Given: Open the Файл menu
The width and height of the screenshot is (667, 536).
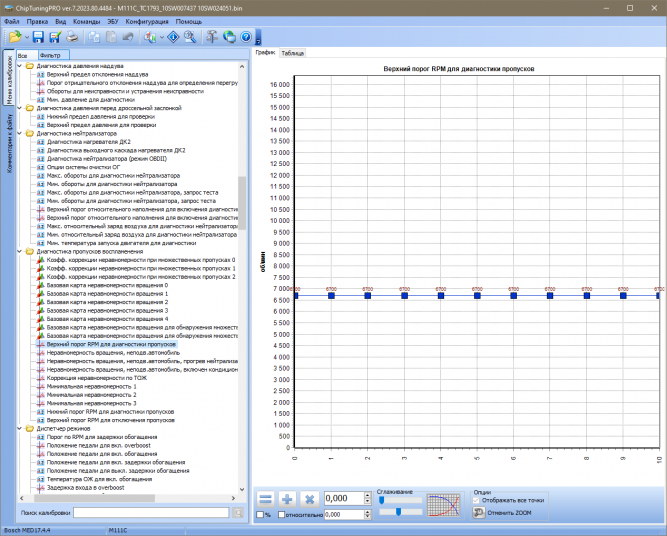Looking at the screenshot, I should click(x=12, y=21).
